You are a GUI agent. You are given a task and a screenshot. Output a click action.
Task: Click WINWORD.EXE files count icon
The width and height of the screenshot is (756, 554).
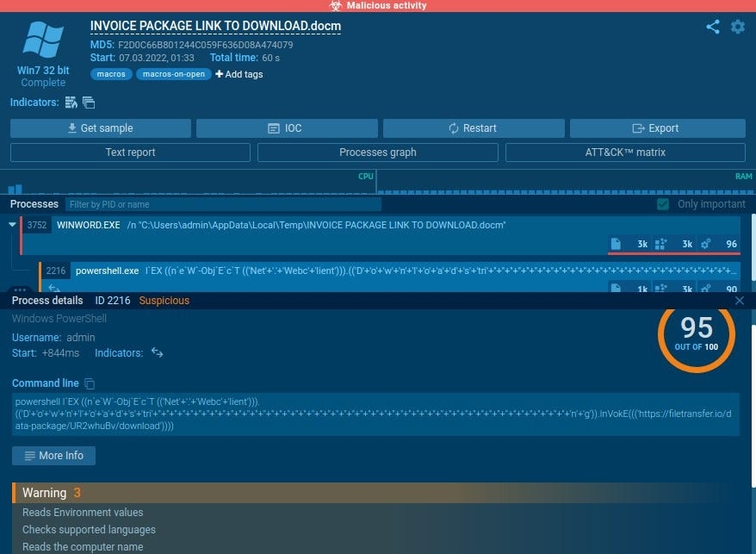pos(616,244)
